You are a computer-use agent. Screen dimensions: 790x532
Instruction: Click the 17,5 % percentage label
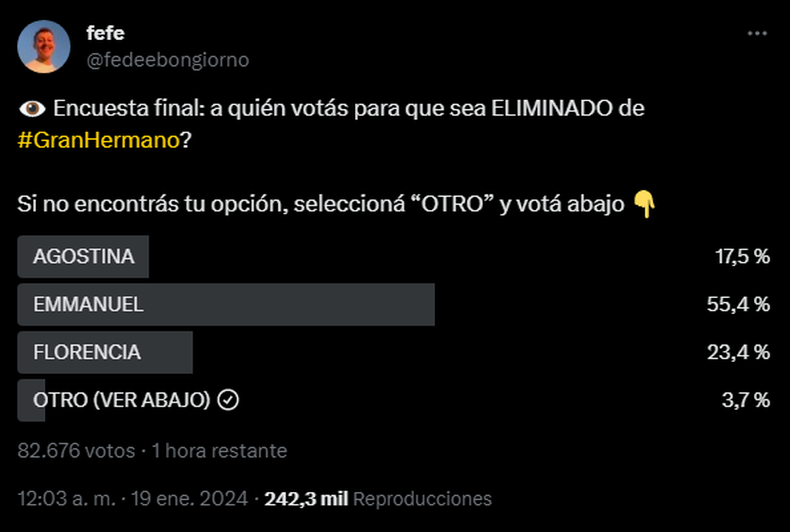[x=741, y=257]
